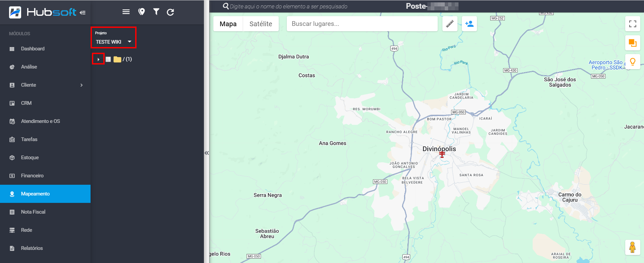Click the Análise pie chart icon
Viewport: 644px width, 263px height.
tap(12, 67)
